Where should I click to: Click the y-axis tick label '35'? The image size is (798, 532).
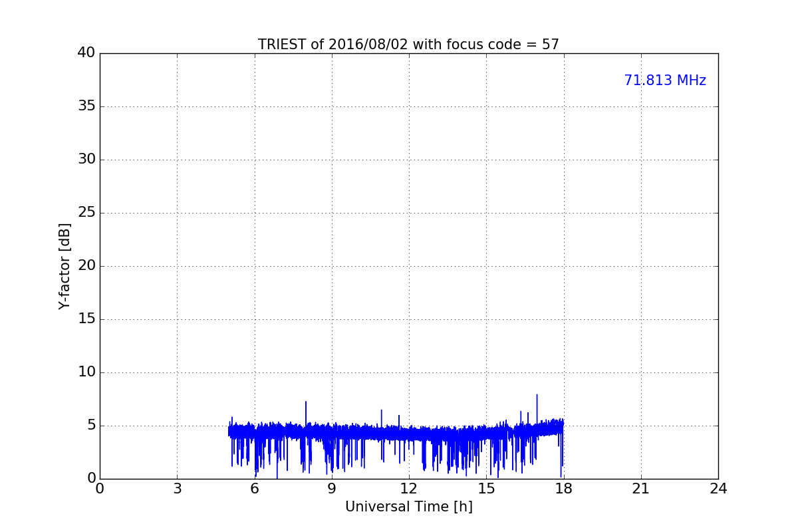86,106
